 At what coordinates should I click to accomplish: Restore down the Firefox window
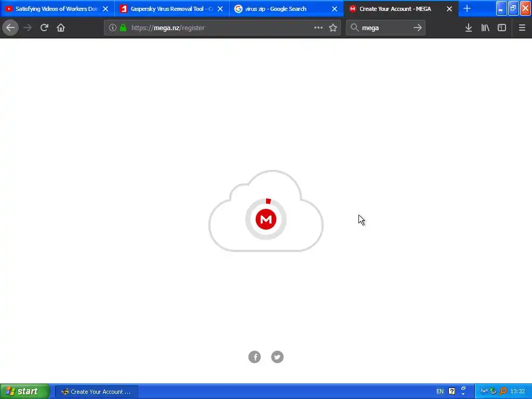513,9
